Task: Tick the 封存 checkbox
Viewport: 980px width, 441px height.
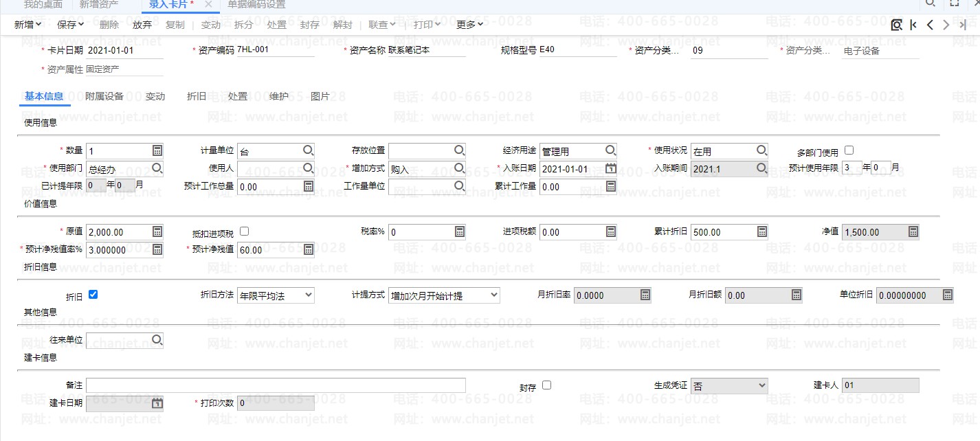Action: [546, 385]
